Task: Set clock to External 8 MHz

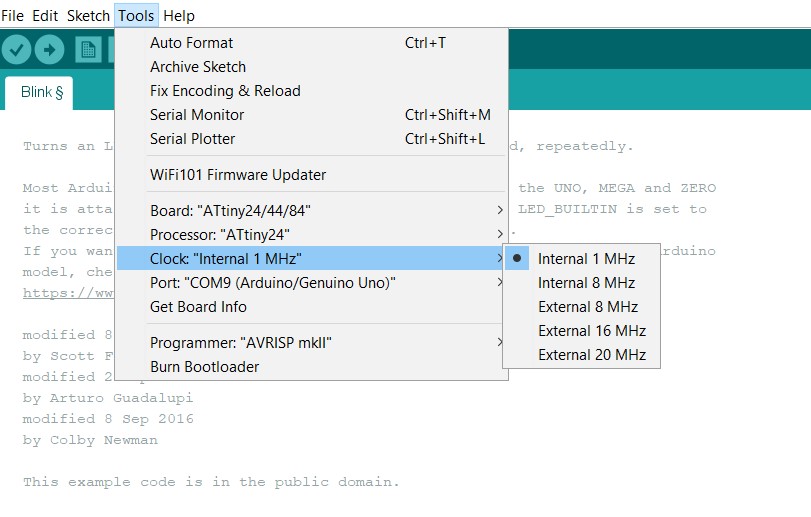Action: (587, 307)
